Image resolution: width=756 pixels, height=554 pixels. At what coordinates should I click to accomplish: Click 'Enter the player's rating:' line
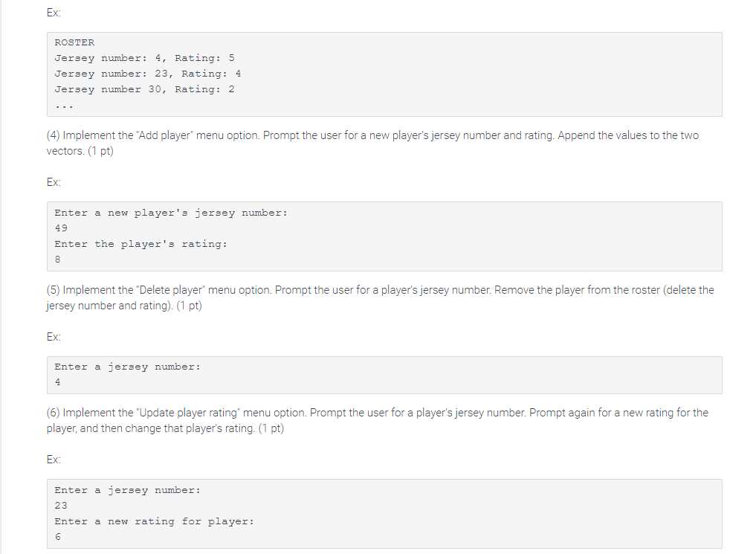(140, 244)
